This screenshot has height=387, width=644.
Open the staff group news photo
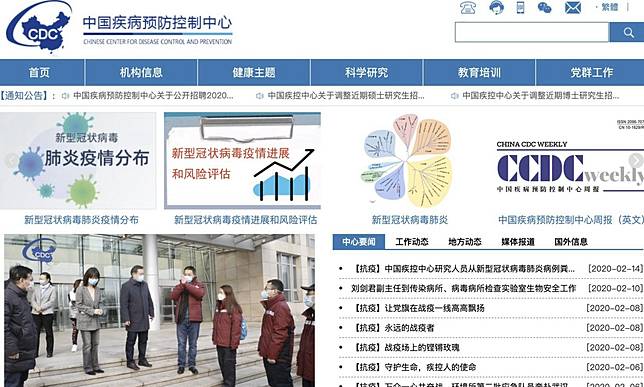point(159,311)
